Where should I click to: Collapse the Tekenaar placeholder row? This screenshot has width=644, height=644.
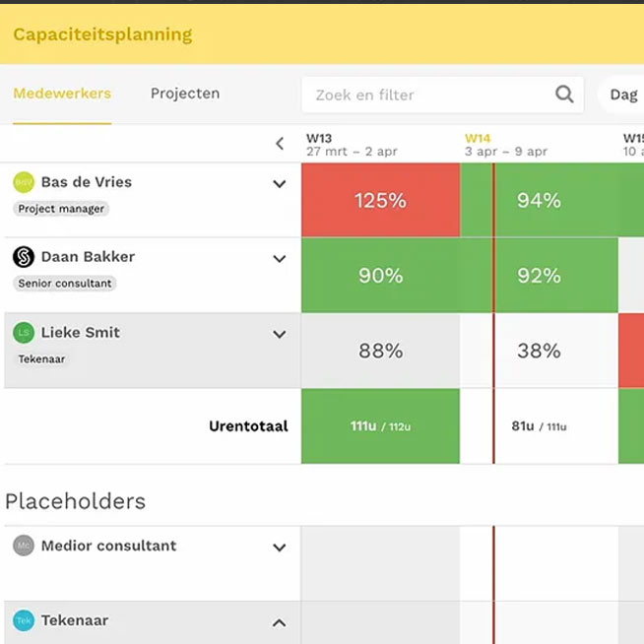tap(280, 622)
